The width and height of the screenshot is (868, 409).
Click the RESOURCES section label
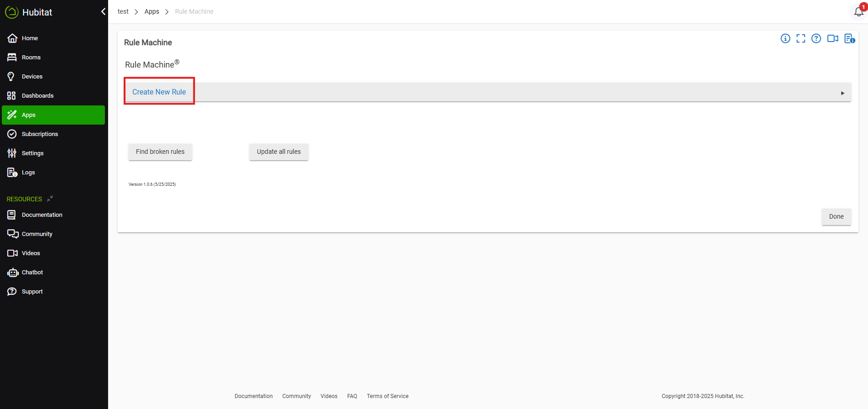pyautogui.click(x=24, y=199)
